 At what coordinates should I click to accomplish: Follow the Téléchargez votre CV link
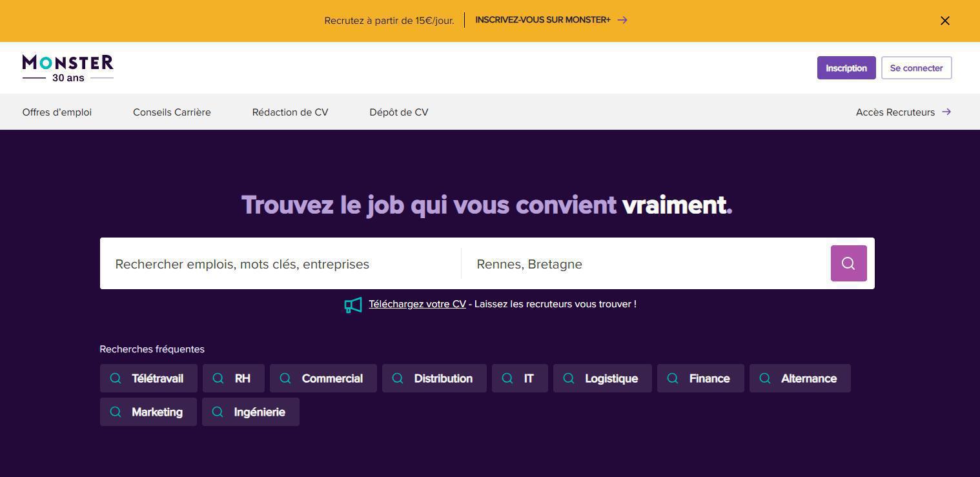click(x=417, y=304)
